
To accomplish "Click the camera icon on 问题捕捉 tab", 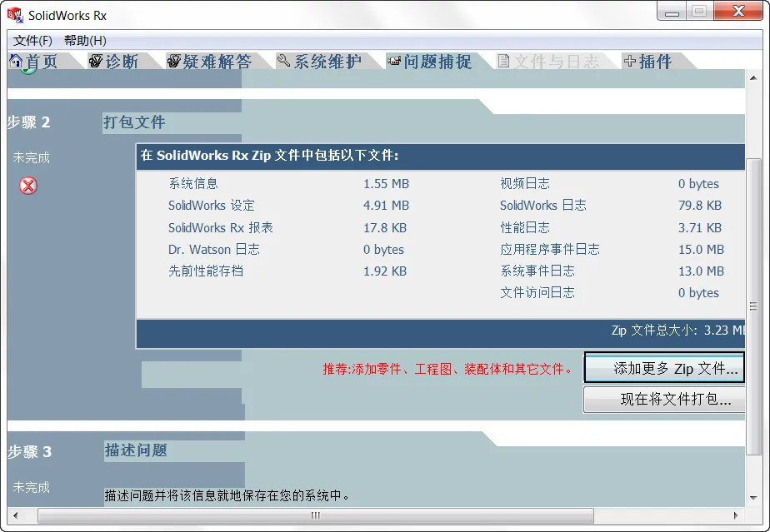I will point(394,61).
